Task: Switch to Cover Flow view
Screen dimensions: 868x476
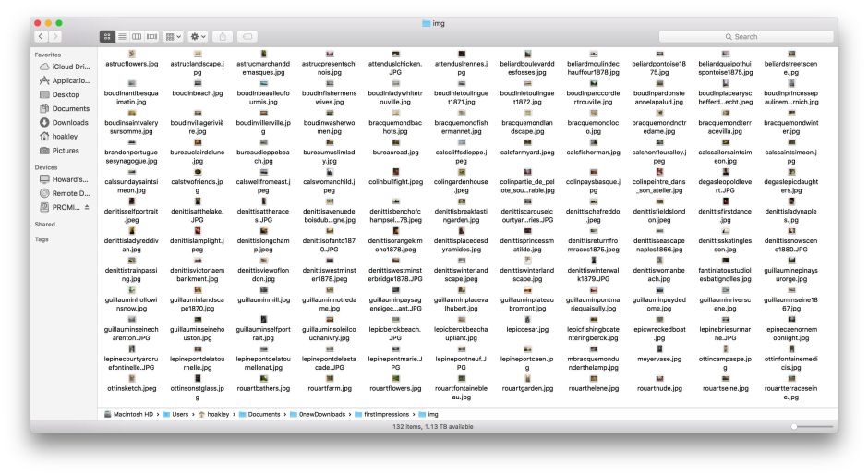Action: (151, 36)
